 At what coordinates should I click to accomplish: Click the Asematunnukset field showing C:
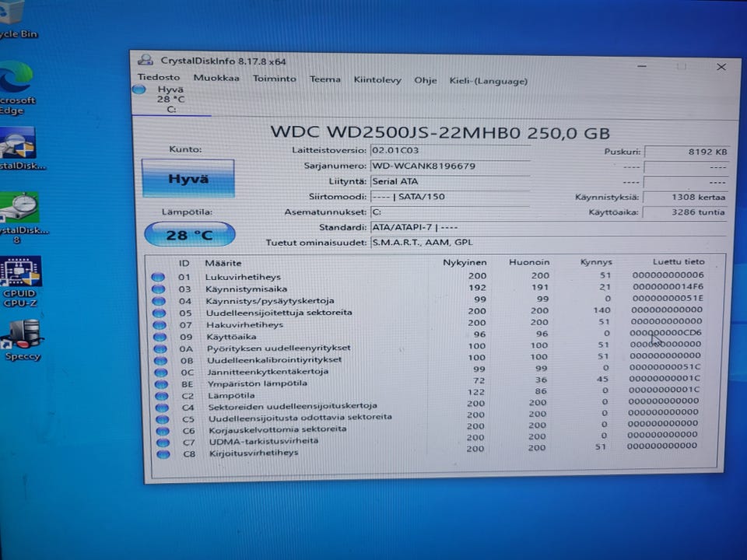(451, 212)
